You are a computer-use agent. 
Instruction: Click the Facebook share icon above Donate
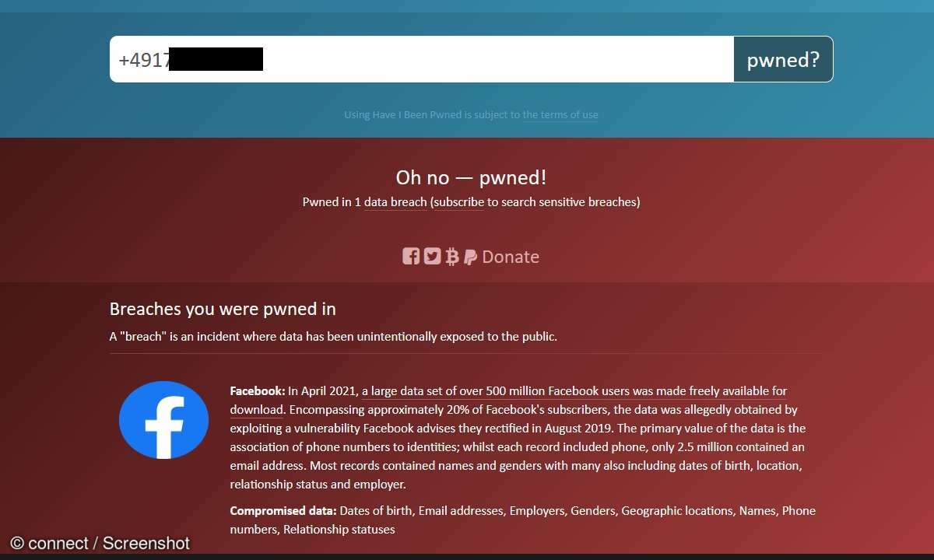(411, 257)
